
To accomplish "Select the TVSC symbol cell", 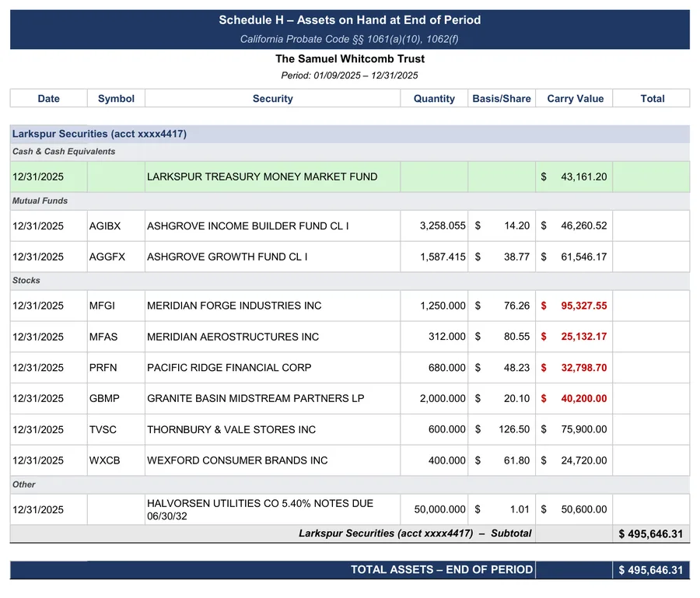I will pos(116,429).
